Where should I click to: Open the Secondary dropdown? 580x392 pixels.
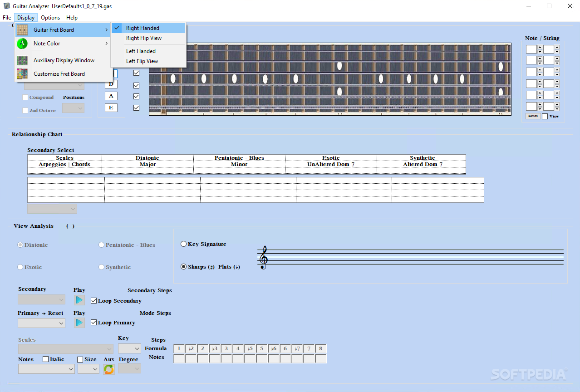pos(41,300)
